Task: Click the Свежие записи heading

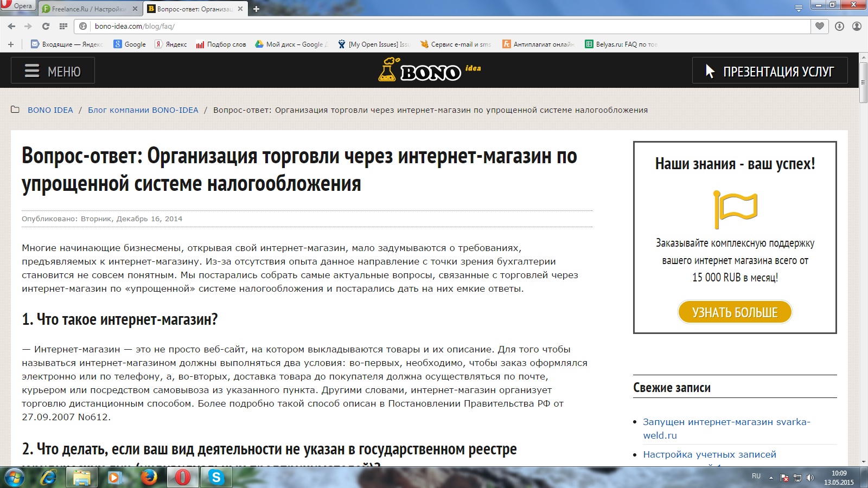Action: point(672,388)
